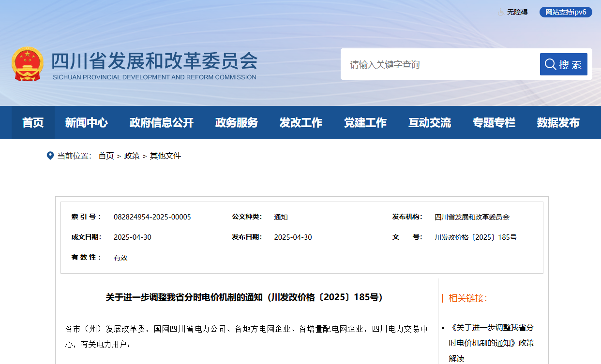The width and height of the screenshot is (601, 364).
Task: Click the accessibility 无障碍 icon
Action: pyautogui.click(x=501, y=12)
